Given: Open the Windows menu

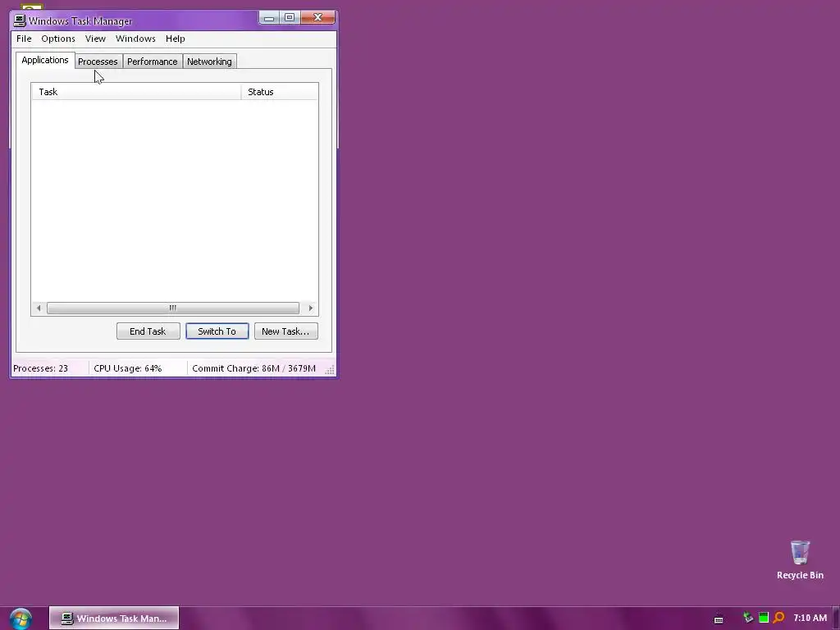Looking at the screenshot, I should click(x=135, y=39).
